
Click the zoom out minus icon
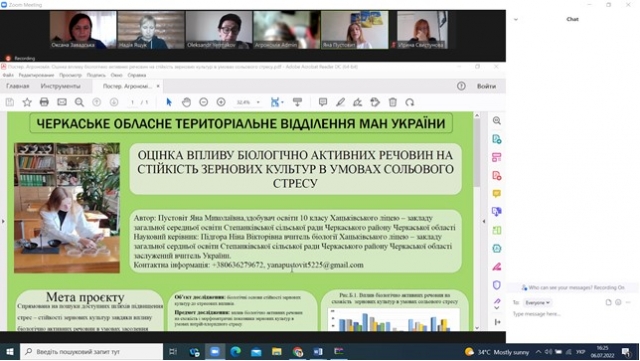pos(203,102)
